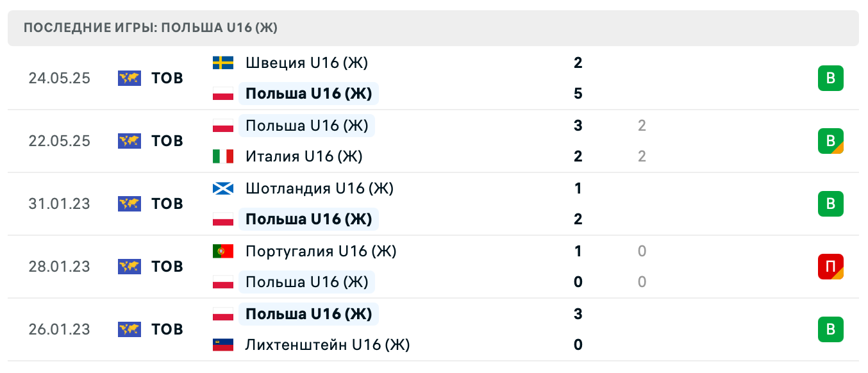Select the ТОВ label for the 22.05.25 match
Viewport: 868px width, 373px height.
click(167, 141)
